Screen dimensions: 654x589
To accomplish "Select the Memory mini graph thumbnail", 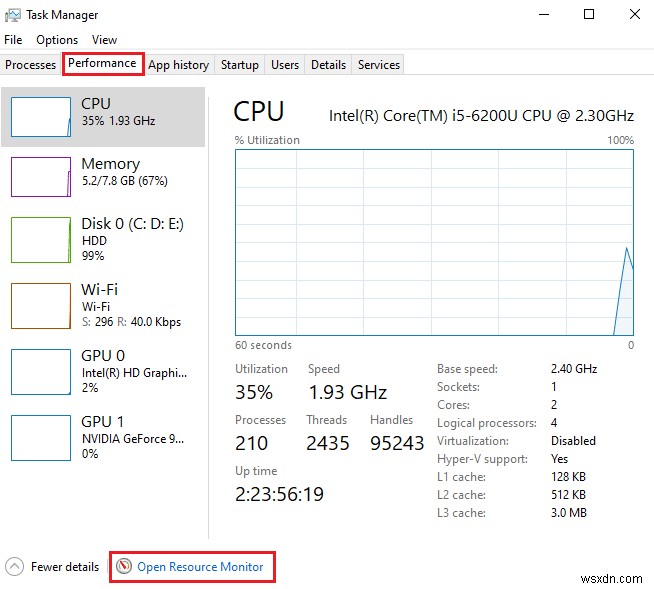I will pyautogui.click(x=41, y=176).
